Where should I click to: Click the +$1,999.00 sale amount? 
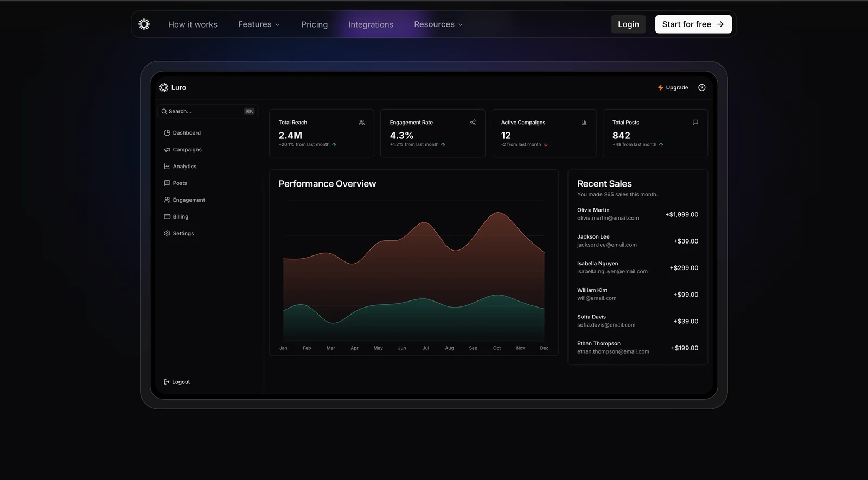[682, 215]
